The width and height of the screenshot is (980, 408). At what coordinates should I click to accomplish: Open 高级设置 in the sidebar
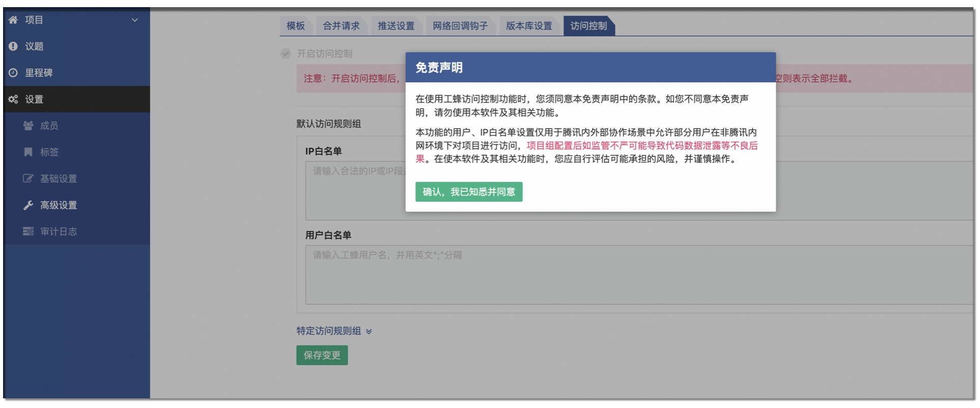point(77,205)
